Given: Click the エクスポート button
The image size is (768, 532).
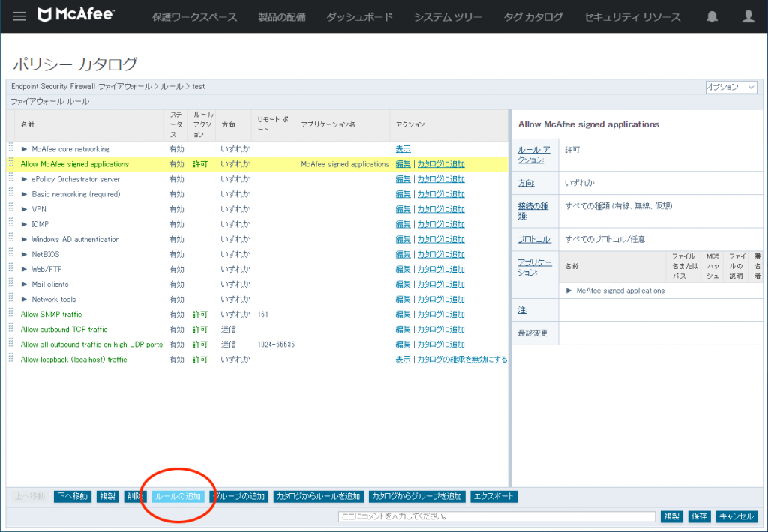Looking at the screenshot, I should click(493, 496).
